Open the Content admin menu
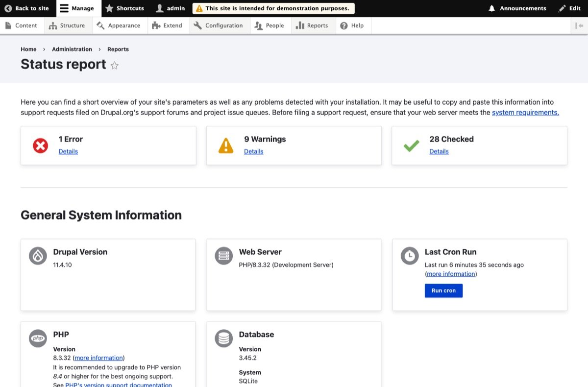Image resolution: width=588 pixels, height=387 pixels. (x=21, y=25)
